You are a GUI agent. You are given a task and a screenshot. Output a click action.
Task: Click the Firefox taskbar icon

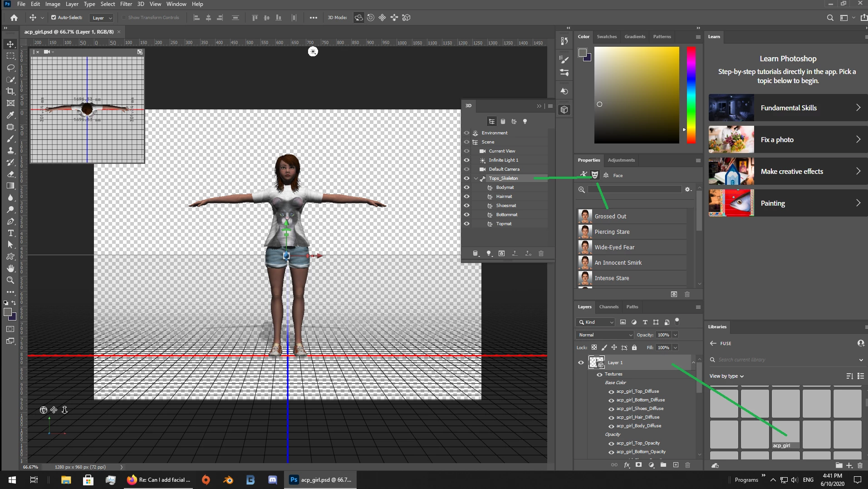[x=132, y=479]
